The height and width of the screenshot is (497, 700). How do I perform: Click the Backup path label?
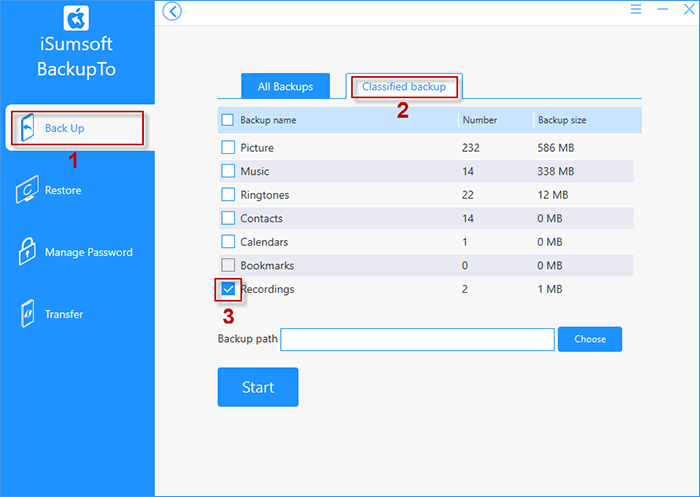tap(248, 339)
